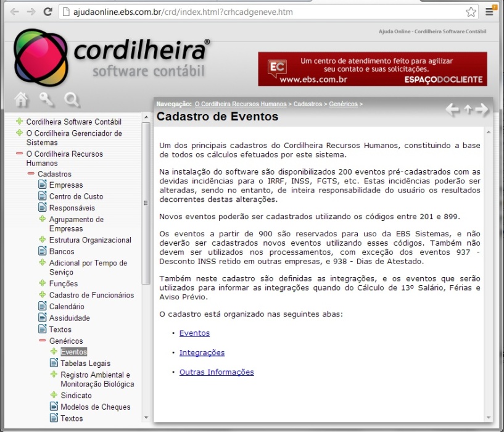Go to help home via house icon
The image size is (504, 432).
pos(22,100)
